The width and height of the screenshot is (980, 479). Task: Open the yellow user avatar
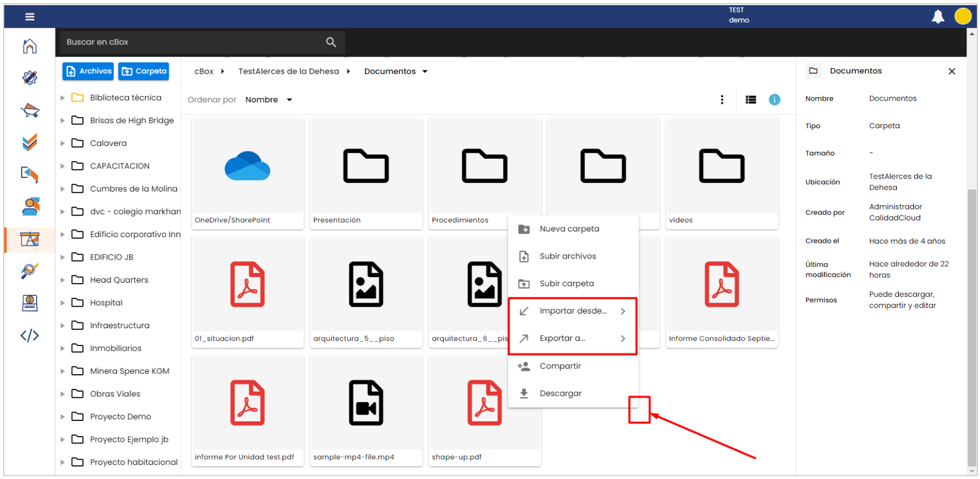(x=963, y=16)
